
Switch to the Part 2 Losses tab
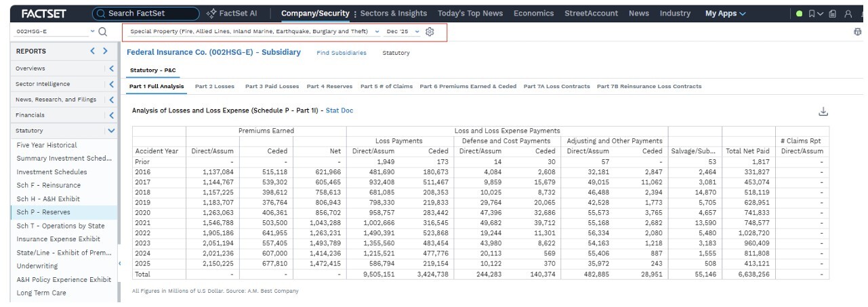215,86
